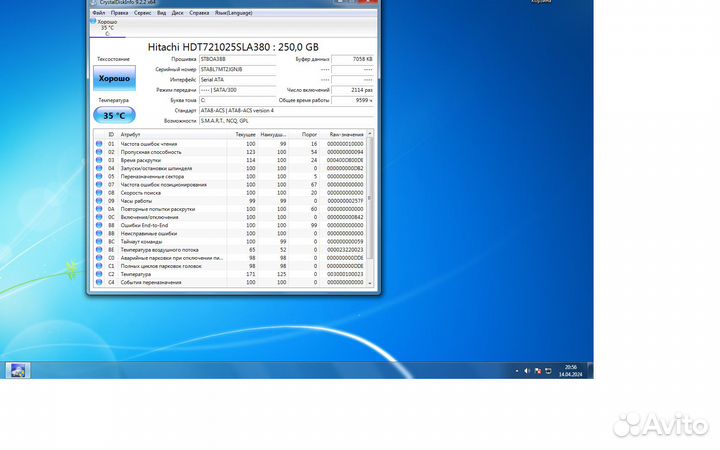Image resolution: width=720 pixels, height=450 pixels.
Task: Click the attribute list scrollbar thumb
Action: [x=370, y=198]
